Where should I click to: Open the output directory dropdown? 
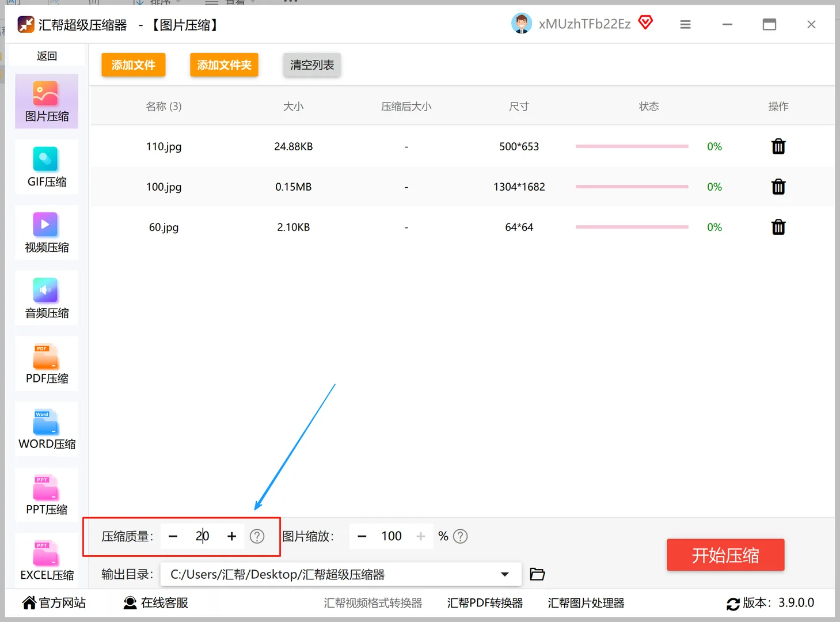[504, 574]
